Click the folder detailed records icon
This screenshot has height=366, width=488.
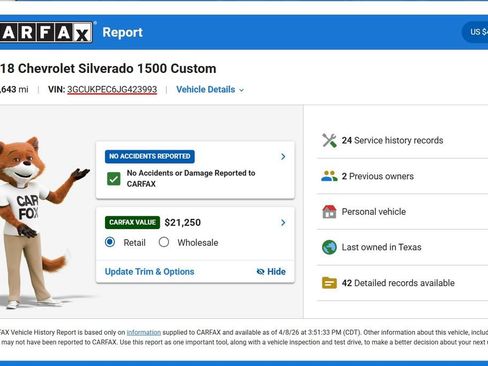[329, 283]
